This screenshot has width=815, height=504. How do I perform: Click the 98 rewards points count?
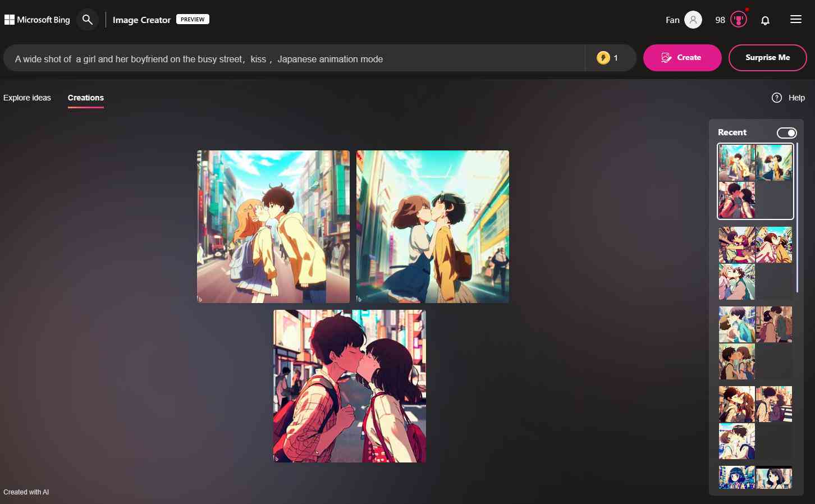(x=720, y=20)
